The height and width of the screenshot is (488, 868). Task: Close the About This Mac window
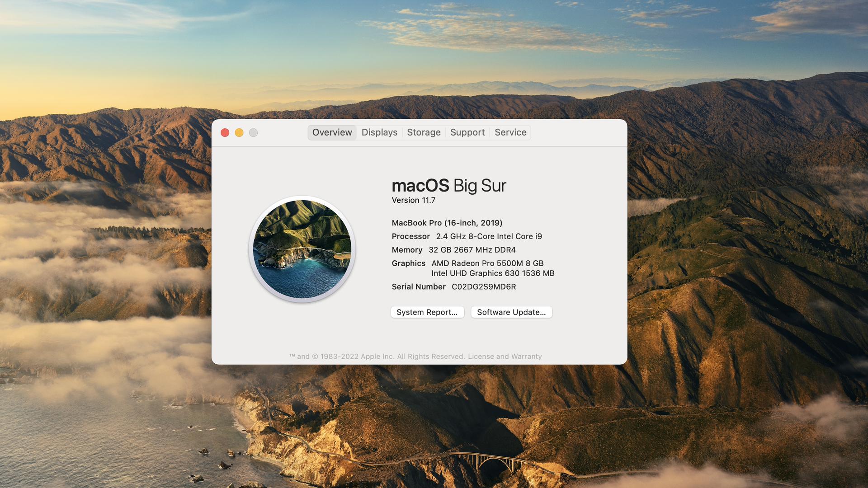(225, 132)
